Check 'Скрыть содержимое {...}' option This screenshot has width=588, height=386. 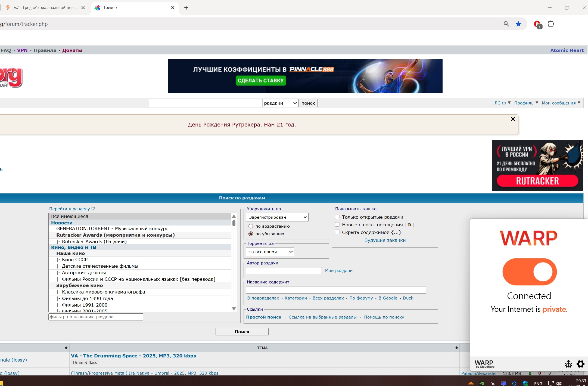click(337, 232)
